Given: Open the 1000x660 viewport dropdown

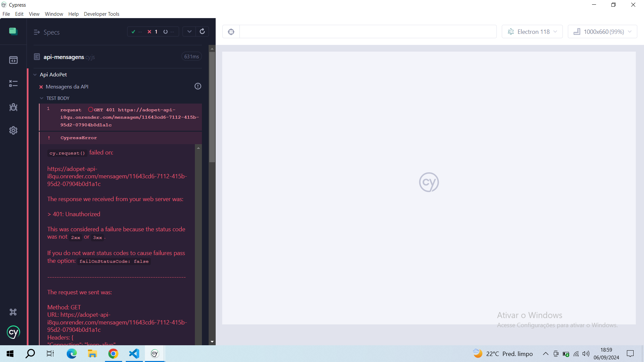Looking at the screenshot, I should [602, 32].
